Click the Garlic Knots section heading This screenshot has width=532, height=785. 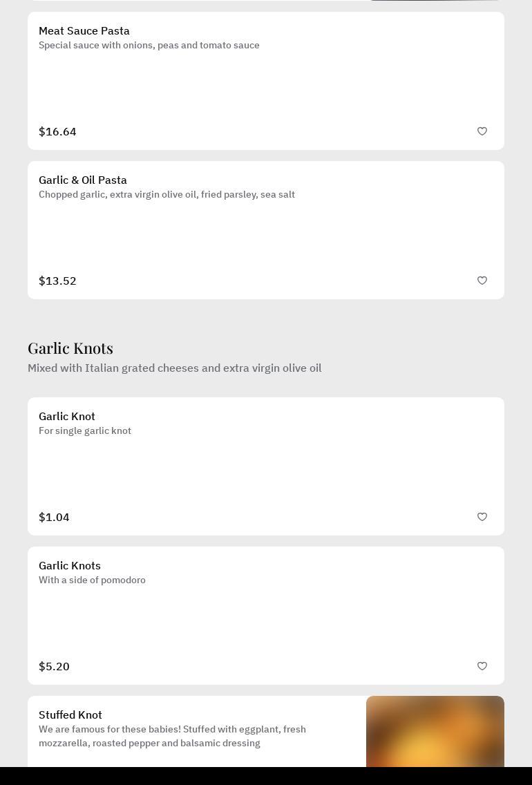click(70, 348)
